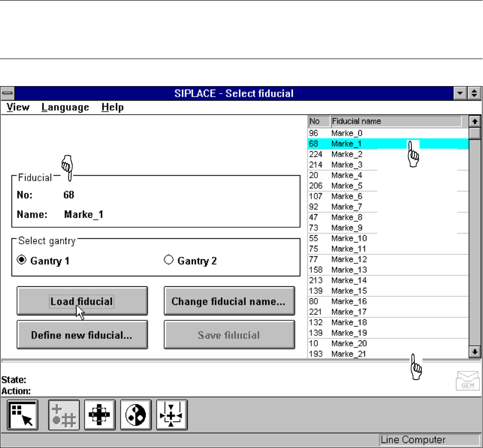Viewport: 483px width, 448px height.
Task: Open the Help menu
Action: pyautogui.click(x=113, y=107)
